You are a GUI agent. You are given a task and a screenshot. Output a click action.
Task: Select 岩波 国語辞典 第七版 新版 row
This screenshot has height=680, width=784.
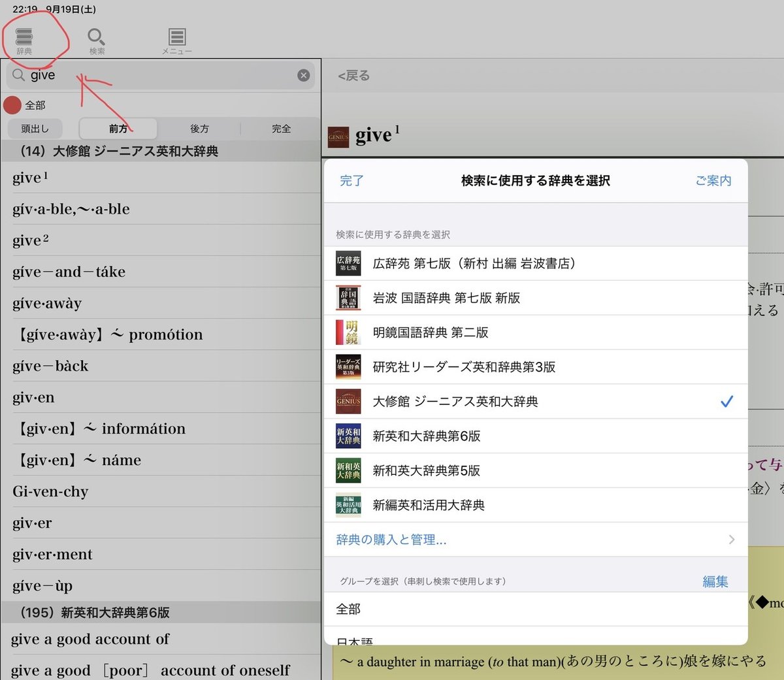[536, 298]
